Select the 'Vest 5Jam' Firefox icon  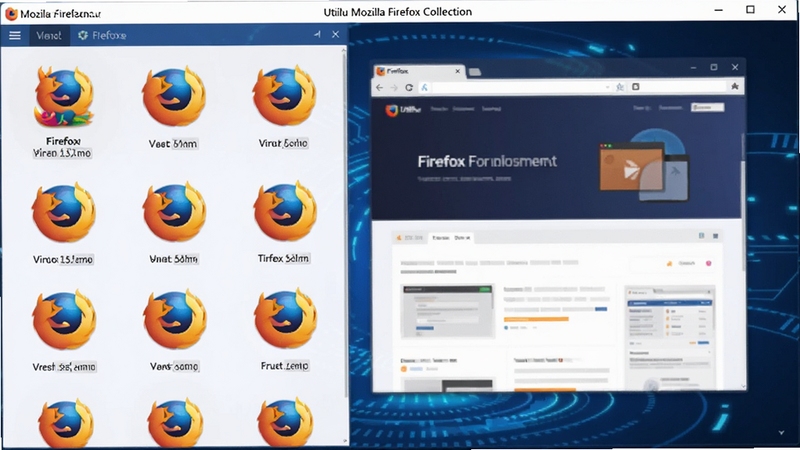pyautogui.click(x=173, y=96)
